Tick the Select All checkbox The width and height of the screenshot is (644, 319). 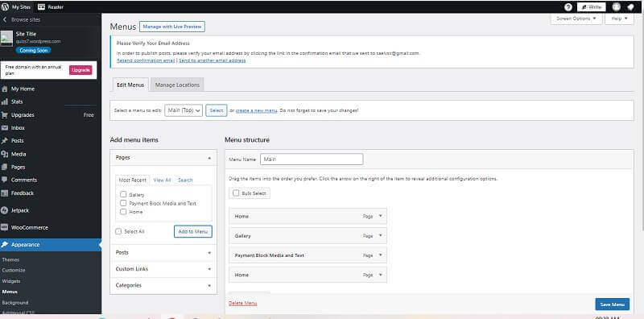118,231
